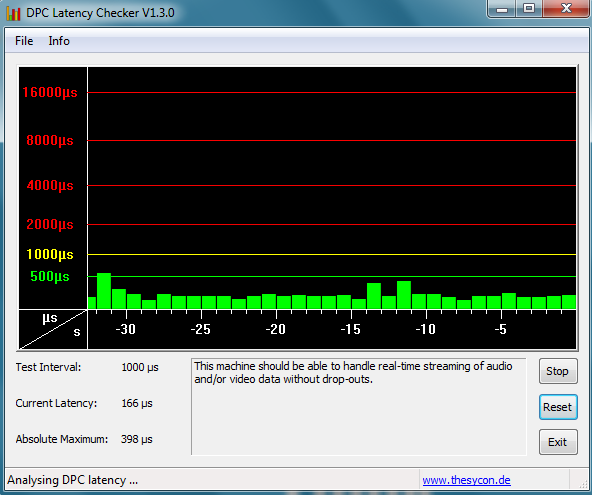Open the File menu
The height and width of the screenshot is (495, 592).
pos(24,41)
